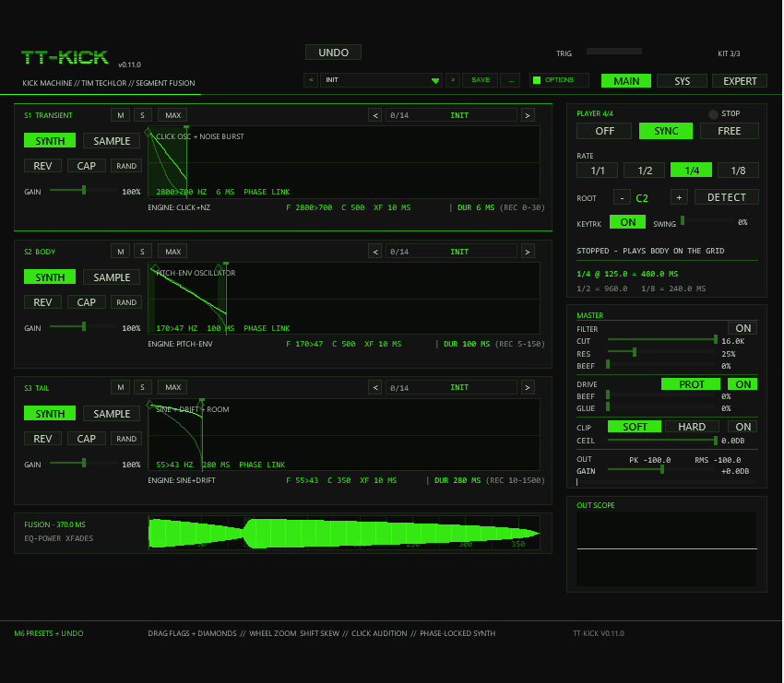
Task: Toggle the DRIVE ON switch
Action: click(x=742, y=384)
